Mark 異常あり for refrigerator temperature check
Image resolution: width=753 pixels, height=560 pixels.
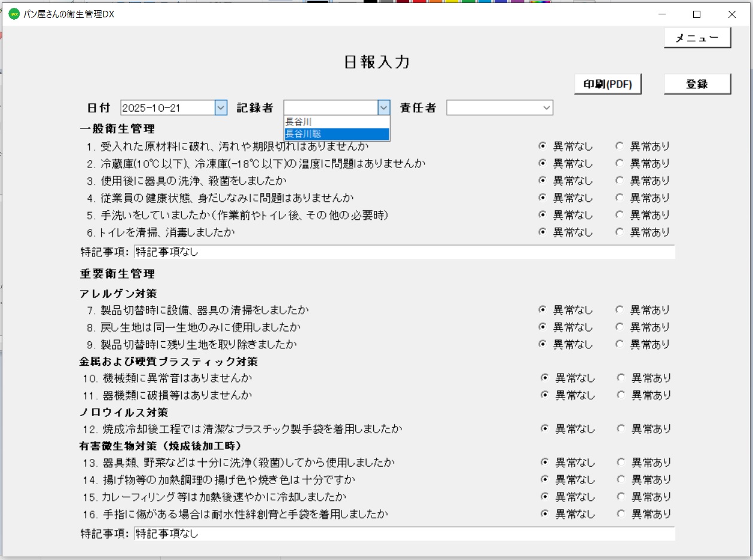tap(620, 163)
